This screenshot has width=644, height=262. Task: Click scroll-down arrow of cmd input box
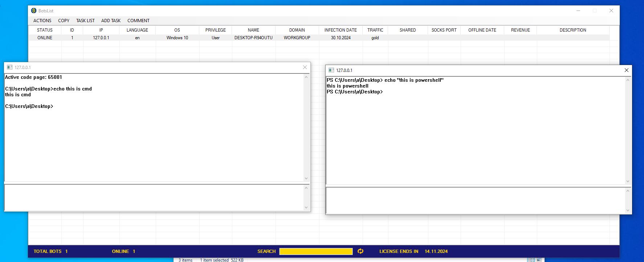point(306,207)
